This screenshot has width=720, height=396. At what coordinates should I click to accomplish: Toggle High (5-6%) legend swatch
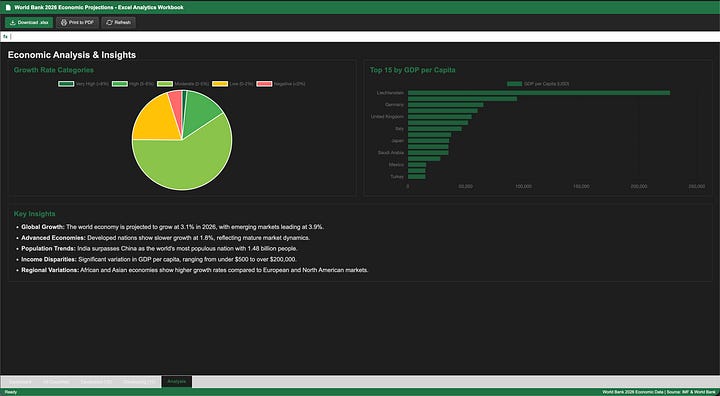[120, 84]
